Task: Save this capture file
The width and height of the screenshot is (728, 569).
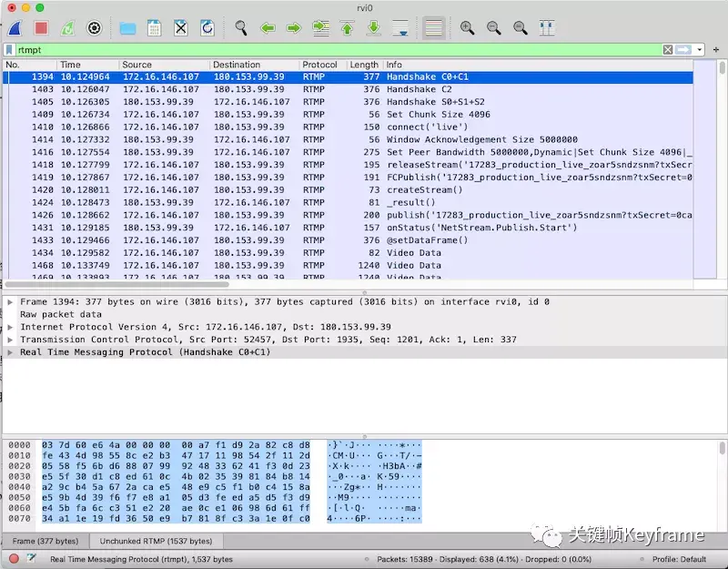Action: pyautogui.click(x=154, y=28)
